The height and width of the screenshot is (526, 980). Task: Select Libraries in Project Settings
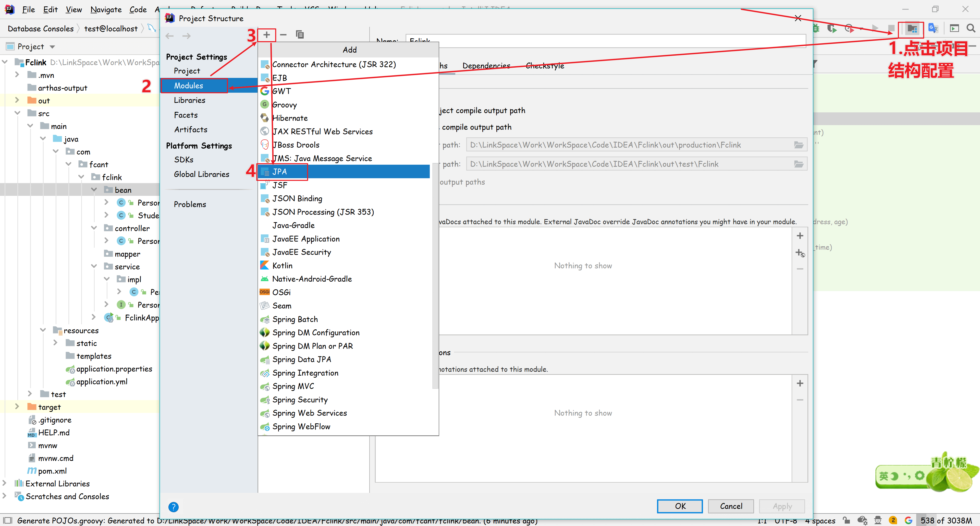(189, 100)
